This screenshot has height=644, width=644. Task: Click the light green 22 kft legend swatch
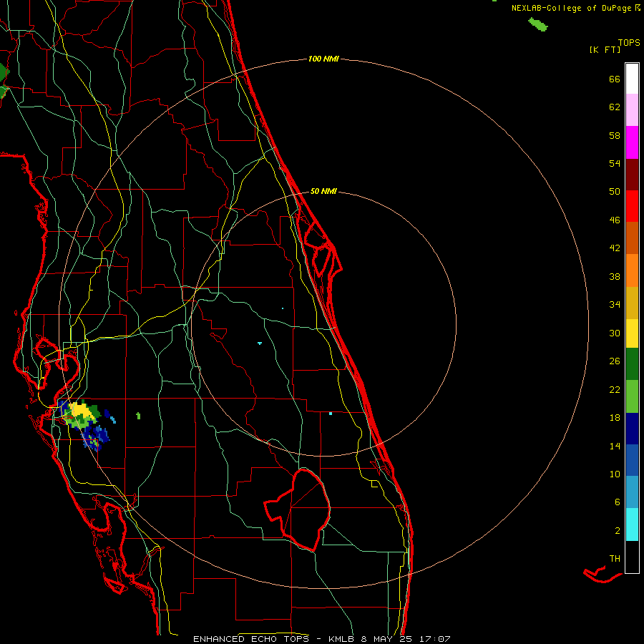[x=632, y=396]
